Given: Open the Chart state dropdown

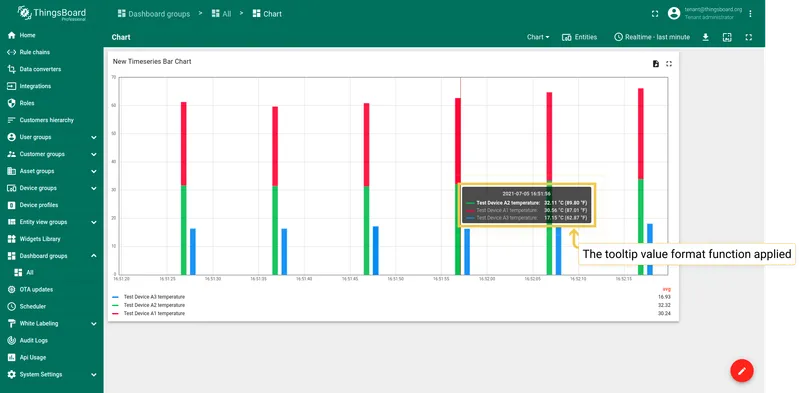Looking at the screenshot, I should coord(538,37).
